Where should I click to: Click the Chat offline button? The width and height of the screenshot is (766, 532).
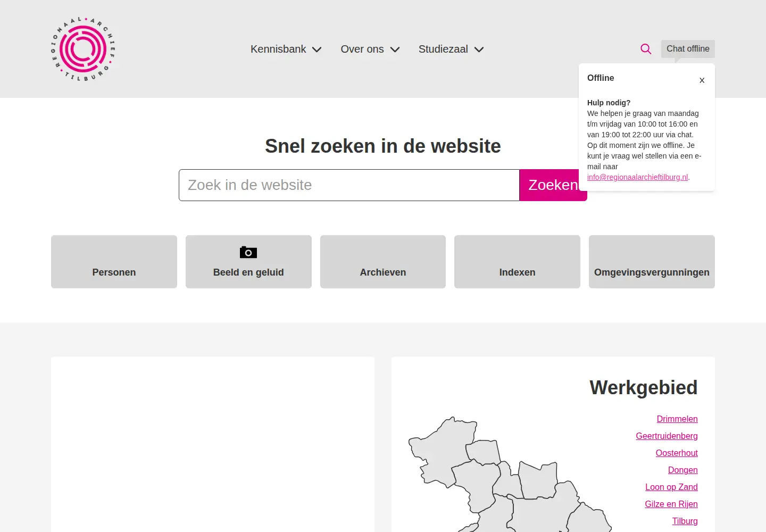coord(688,49)
